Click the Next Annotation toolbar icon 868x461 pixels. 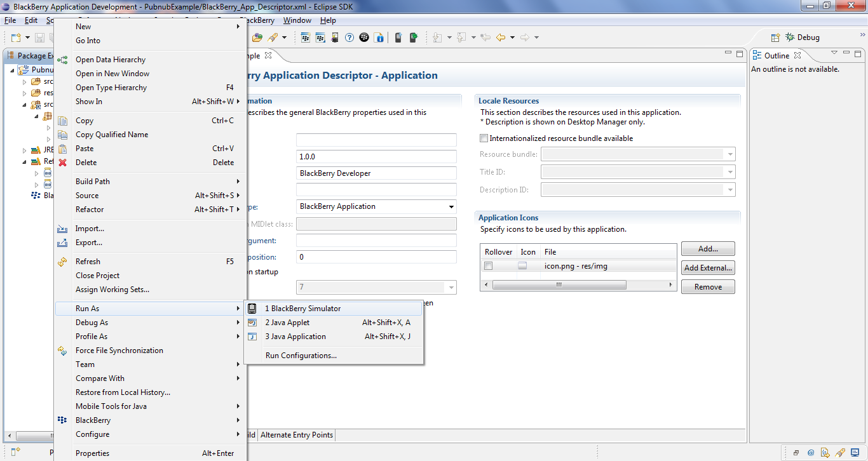coord(437,37)
